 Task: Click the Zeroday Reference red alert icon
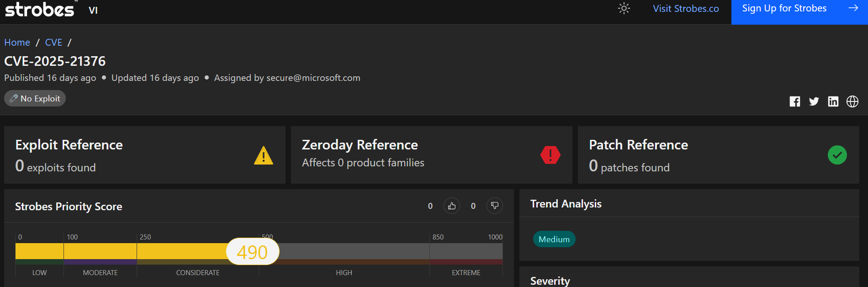click(550, 155)
